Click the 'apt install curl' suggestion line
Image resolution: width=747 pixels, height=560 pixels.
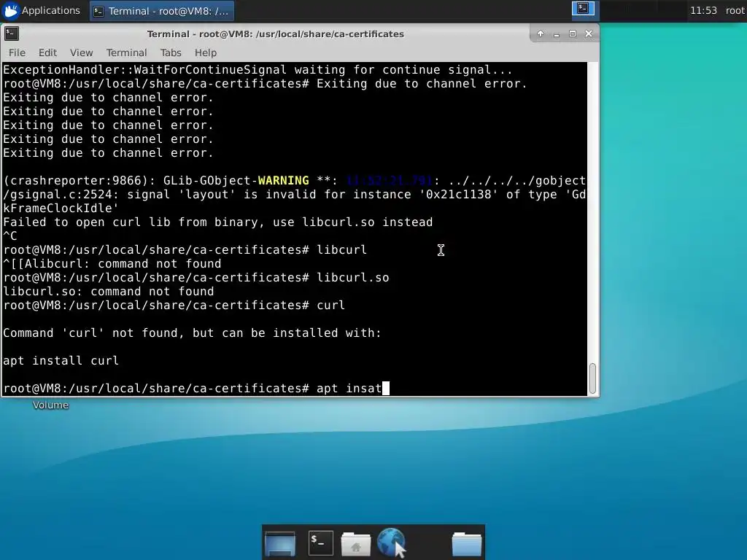click(61, 360)
